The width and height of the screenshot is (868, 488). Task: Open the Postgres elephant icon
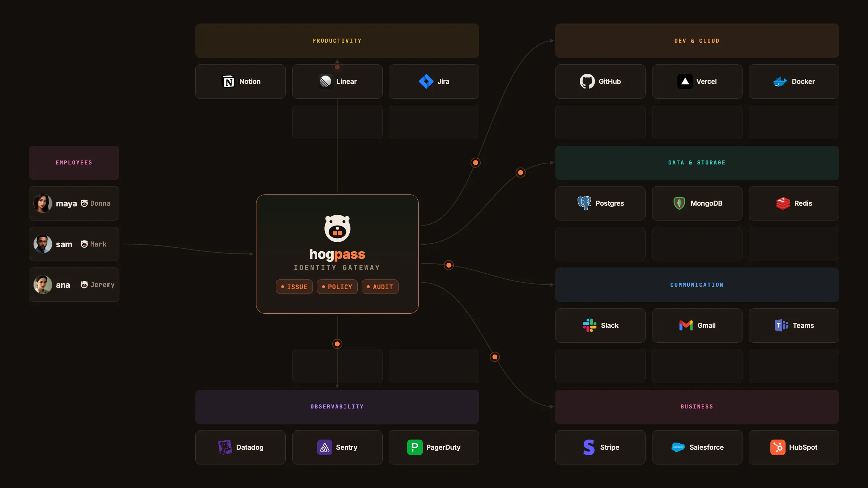click(584, 203)
